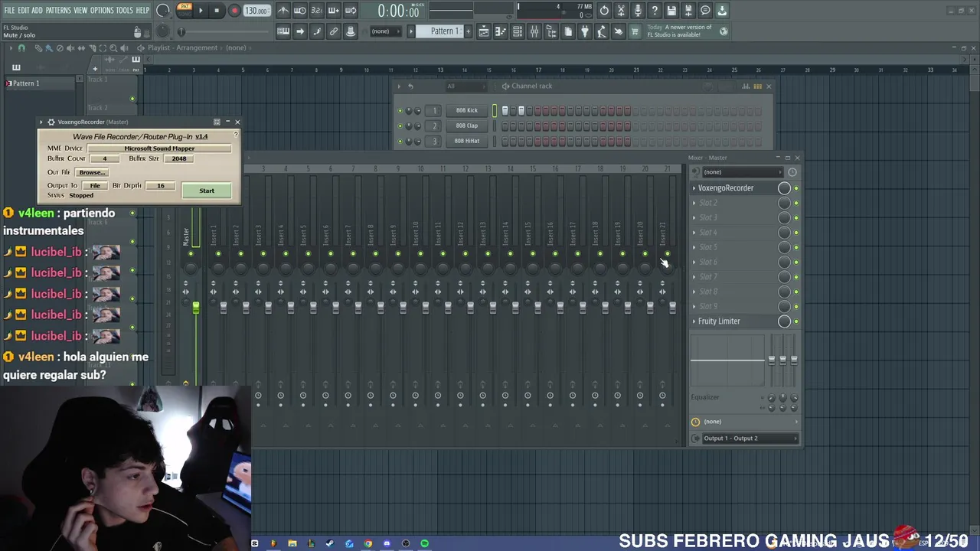Viewport: 980px width, 551px height.
Task: Open the FILE menu
Action: 10,11
